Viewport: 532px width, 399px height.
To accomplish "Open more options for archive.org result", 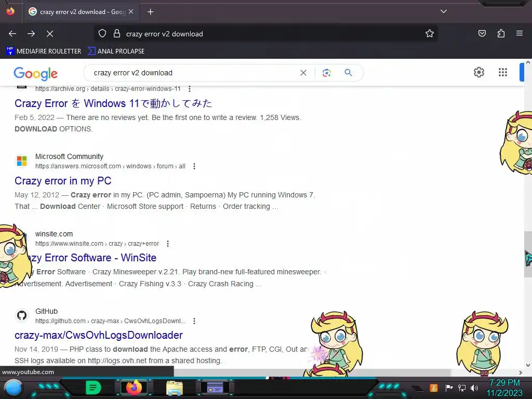I will point(190,89).
